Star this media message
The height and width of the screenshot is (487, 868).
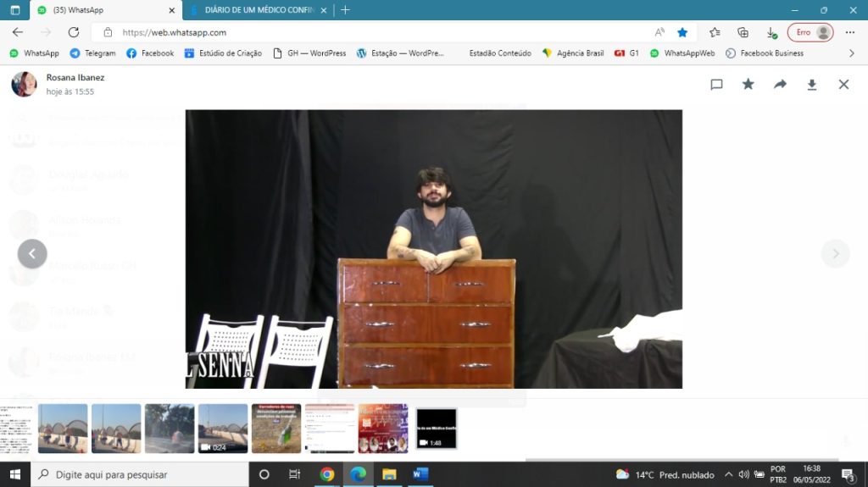coord(748,85)
